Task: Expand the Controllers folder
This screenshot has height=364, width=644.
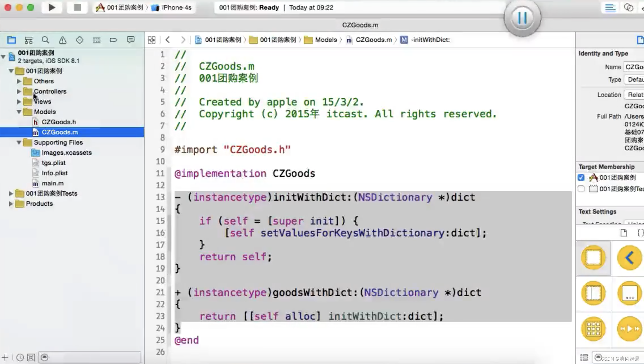Action: (19, 92)
